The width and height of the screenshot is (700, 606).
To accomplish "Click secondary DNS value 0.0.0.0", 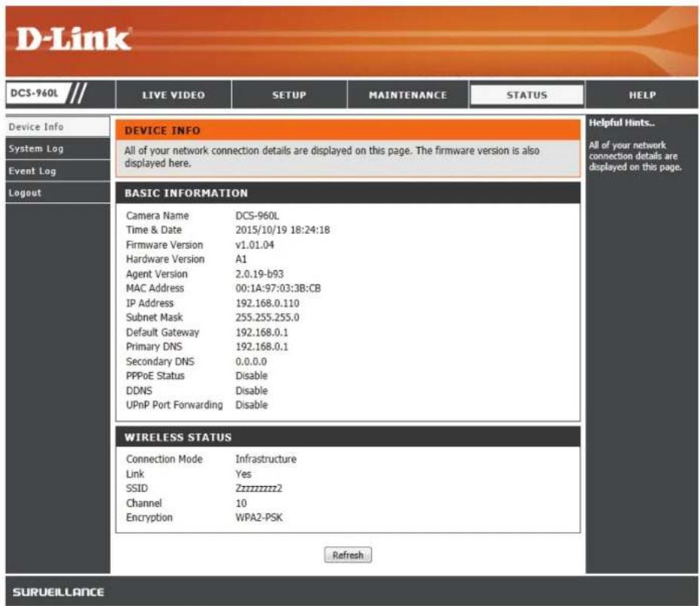I will click(x=251, y=361).
